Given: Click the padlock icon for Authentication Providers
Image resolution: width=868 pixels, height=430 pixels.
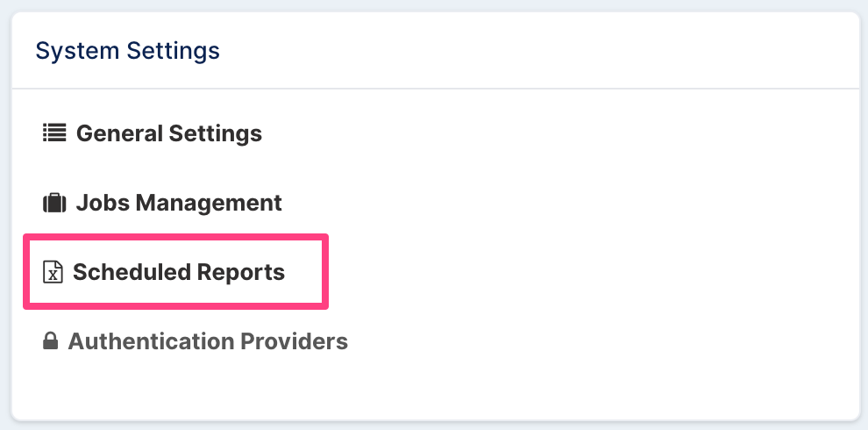Looking at the screenshot, I should pos(50,340).
